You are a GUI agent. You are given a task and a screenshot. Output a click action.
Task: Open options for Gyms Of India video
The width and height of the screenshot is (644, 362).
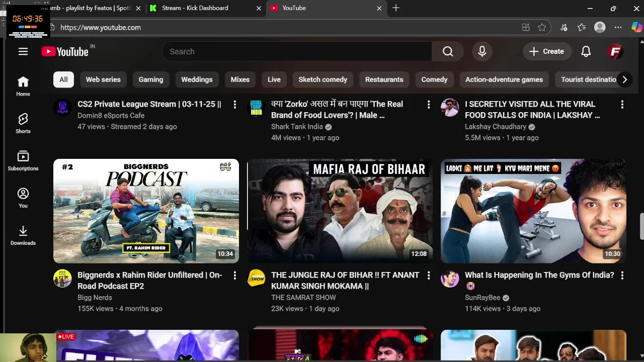pyautogui.click(x=622, y=275)
